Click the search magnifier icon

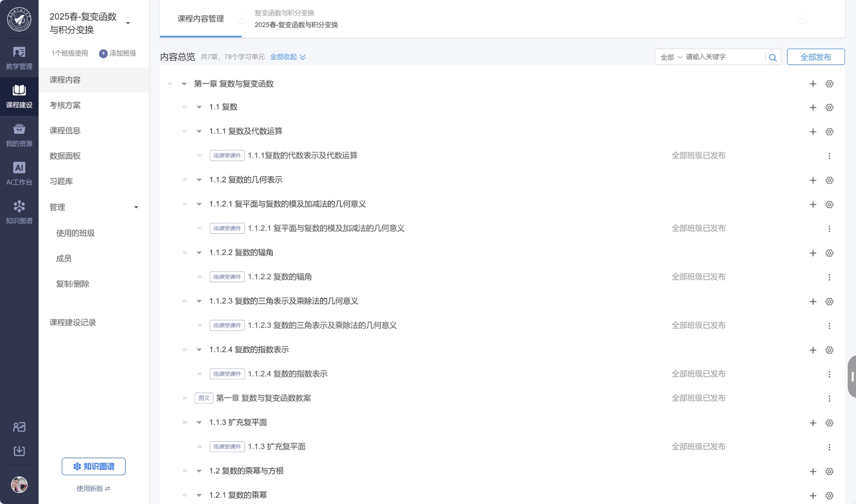pos(773,57)
